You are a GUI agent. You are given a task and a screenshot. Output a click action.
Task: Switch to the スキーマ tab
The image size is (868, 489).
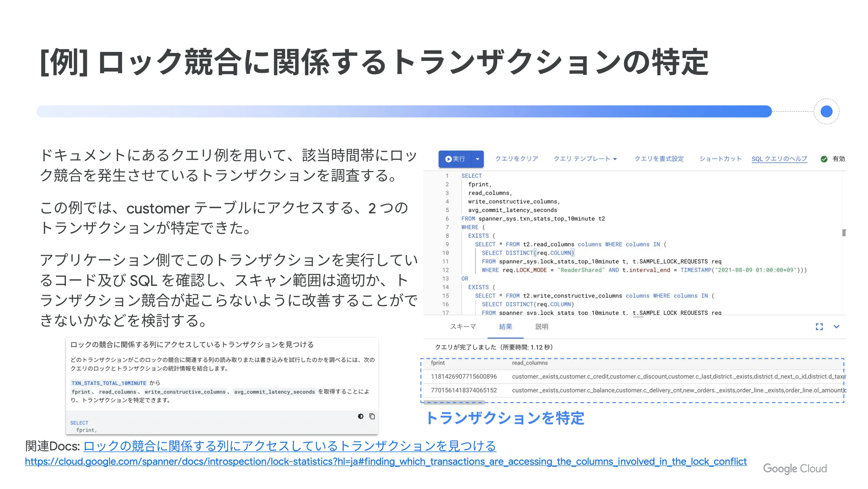coord(463,327)
